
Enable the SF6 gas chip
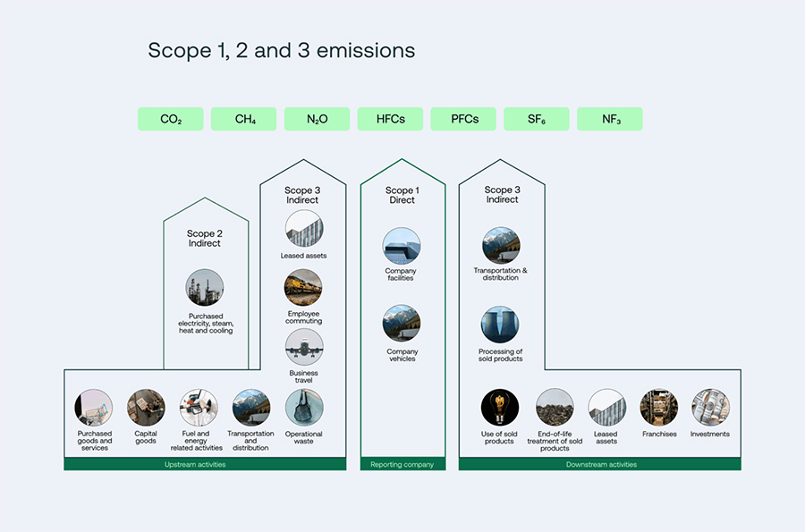click(537, 118)
